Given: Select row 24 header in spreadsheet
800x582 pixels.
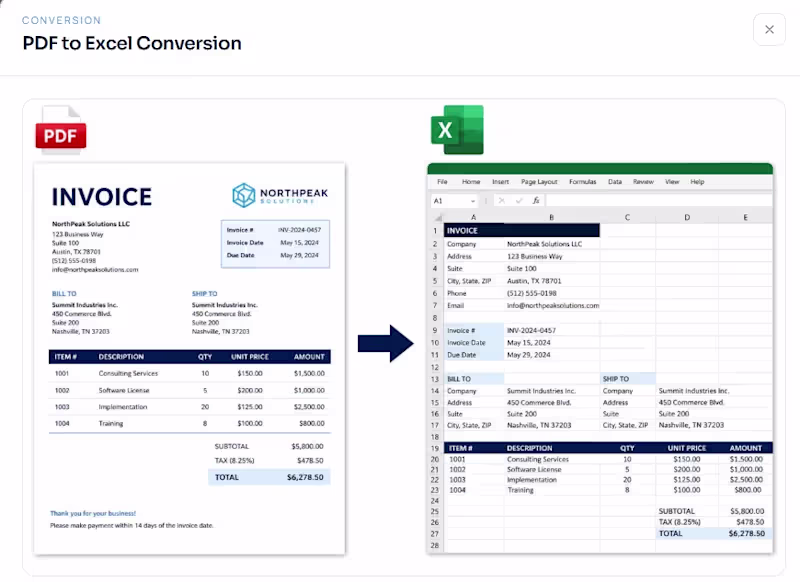Looking at the screenshot, I should coord(435,501).
